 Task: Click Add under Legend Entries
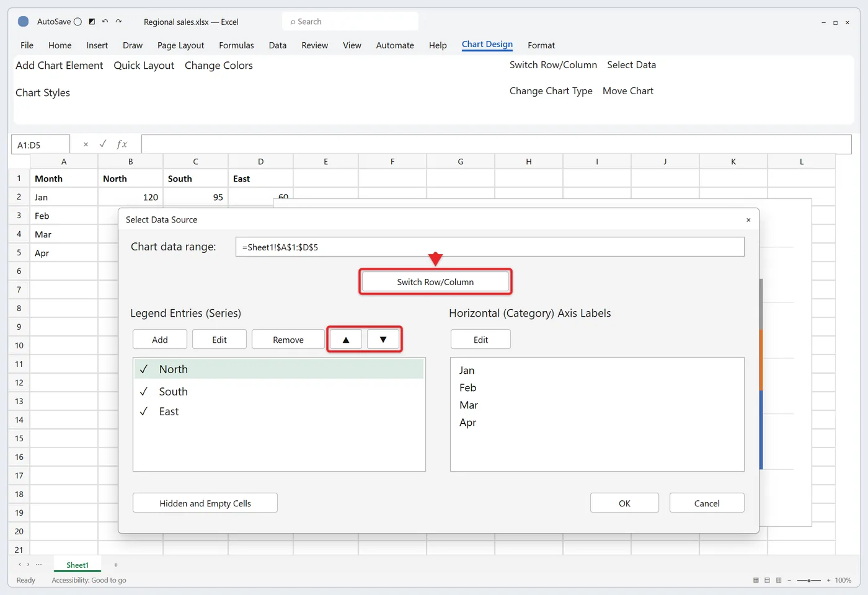coord(160,340)
